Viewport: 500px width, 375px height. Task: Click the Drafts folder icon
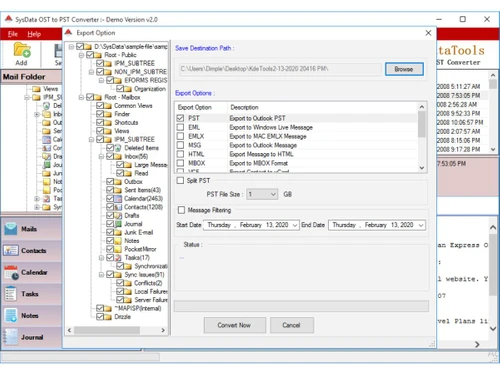coord(118,215)
